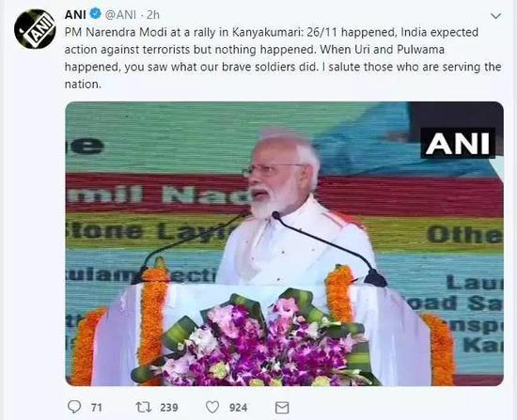
Task: Click ANI watermark logo in video
Action: 458,143
